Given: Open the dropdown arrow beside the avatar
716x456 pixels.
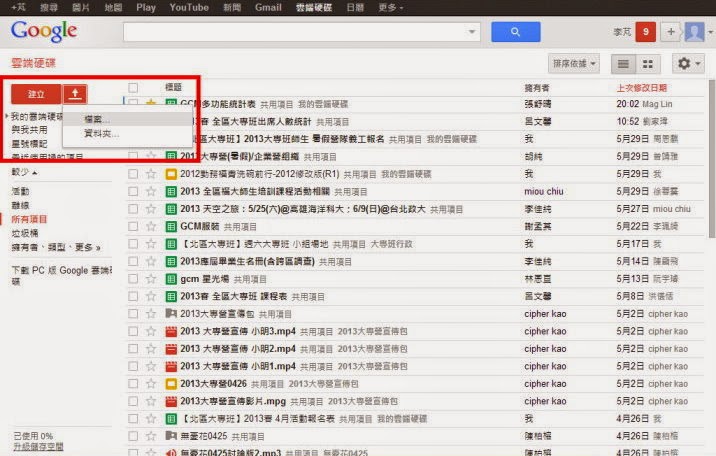Looking at the screenshot, I should click(710, 32).
